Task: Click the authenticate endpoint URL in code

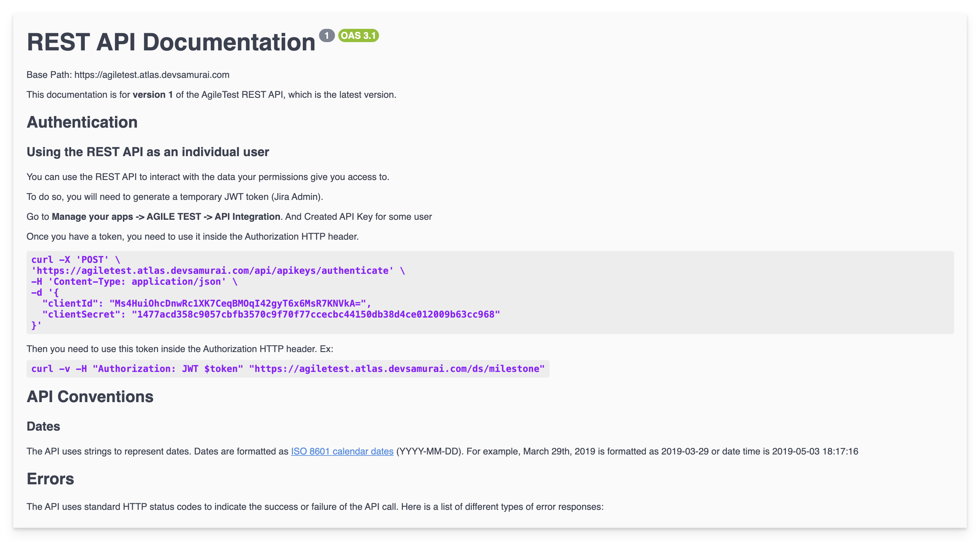Action: pos(212,271)
